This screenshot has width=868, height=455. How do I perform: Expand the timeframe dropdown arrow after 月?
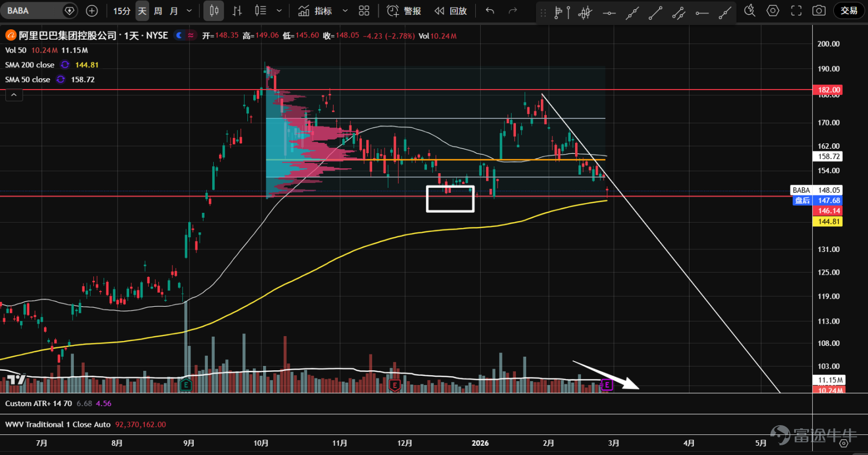189,11
